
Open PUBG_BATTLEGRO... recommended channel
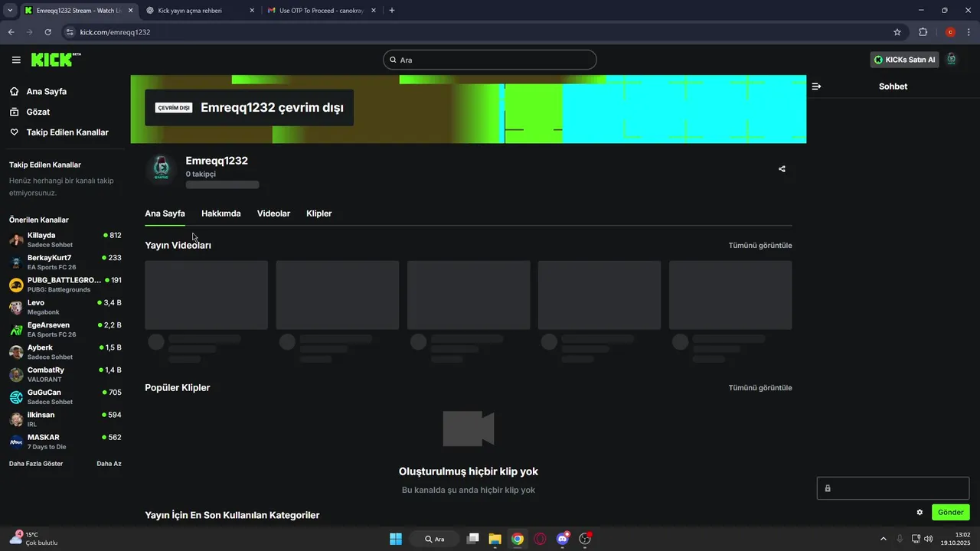click(65, 285)
